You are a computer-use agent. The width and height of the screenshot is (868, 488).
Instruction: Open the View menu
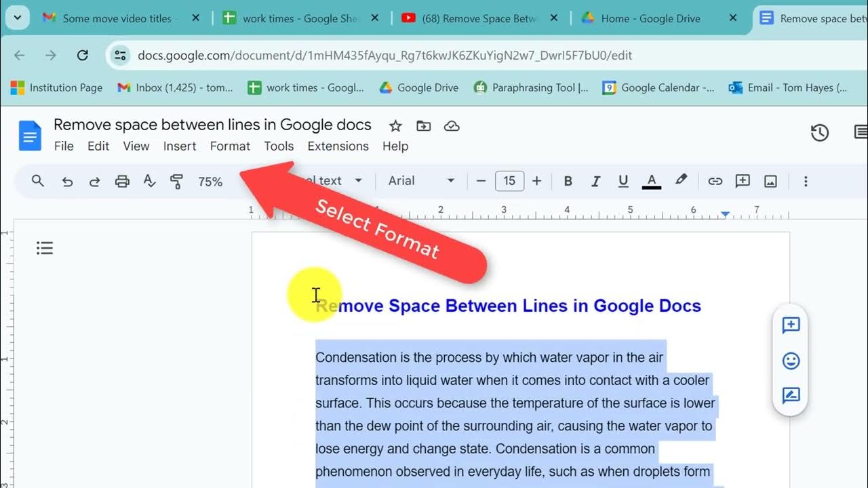[136, 146]
